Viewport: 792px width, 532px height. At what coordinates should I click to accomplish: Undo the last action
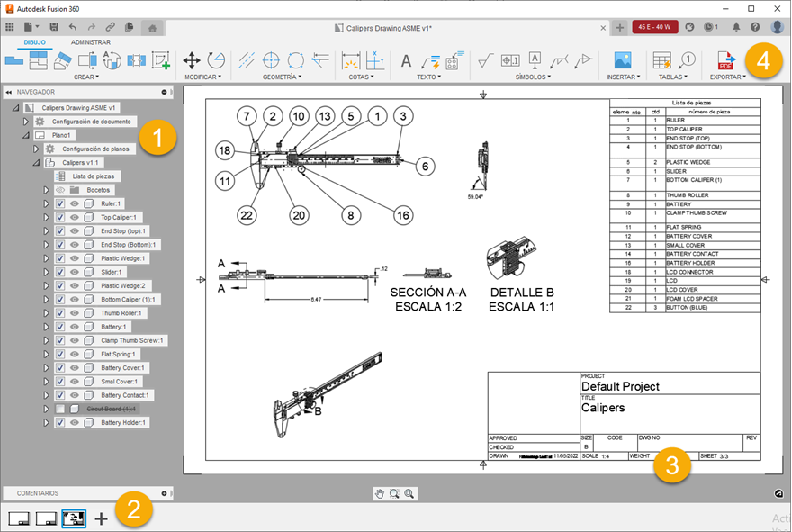[x=73, y=27]
